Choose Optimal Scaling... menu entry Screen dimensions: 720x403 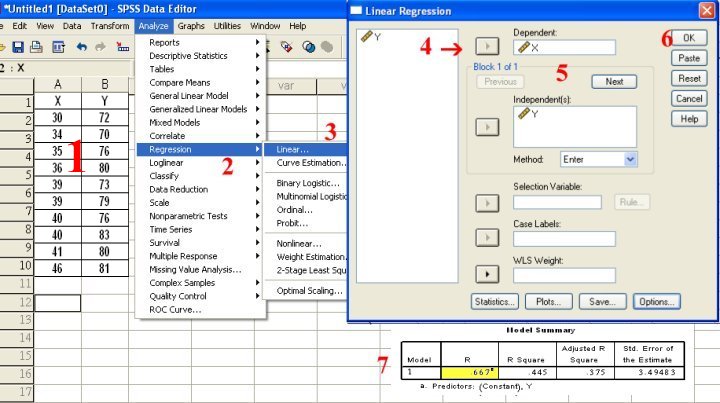click(x=305, y=291)
